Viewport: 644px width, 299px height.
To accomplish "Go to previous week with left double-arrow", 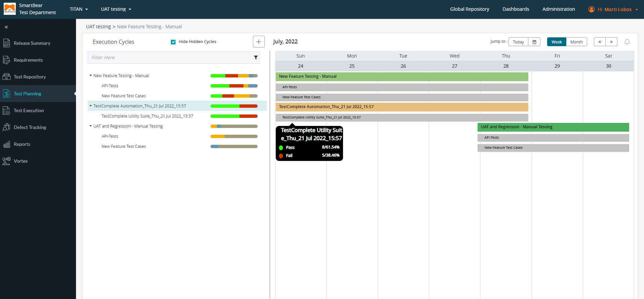I will [x=600, y=42].
